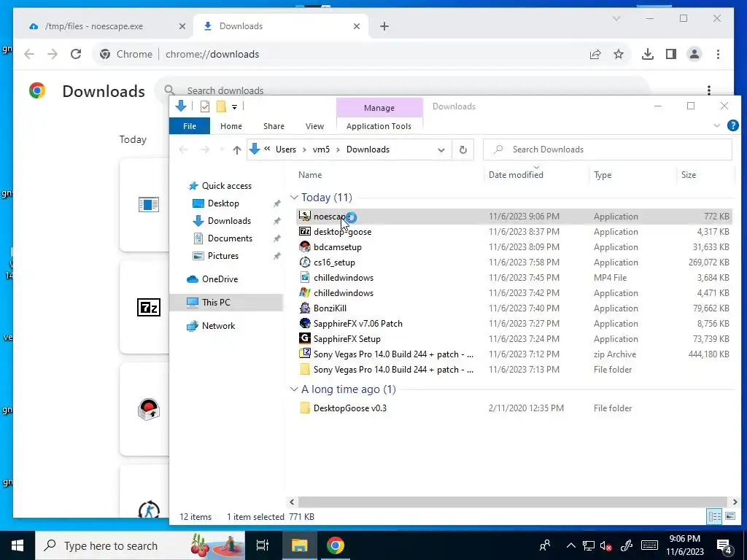Open Customize Quick Access Toolbar dropdown

point(234,106)
